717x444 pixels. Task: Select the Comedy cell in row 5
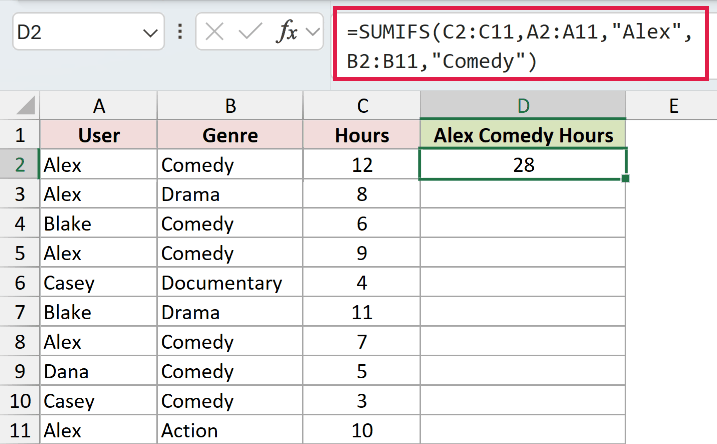(230, 253)
